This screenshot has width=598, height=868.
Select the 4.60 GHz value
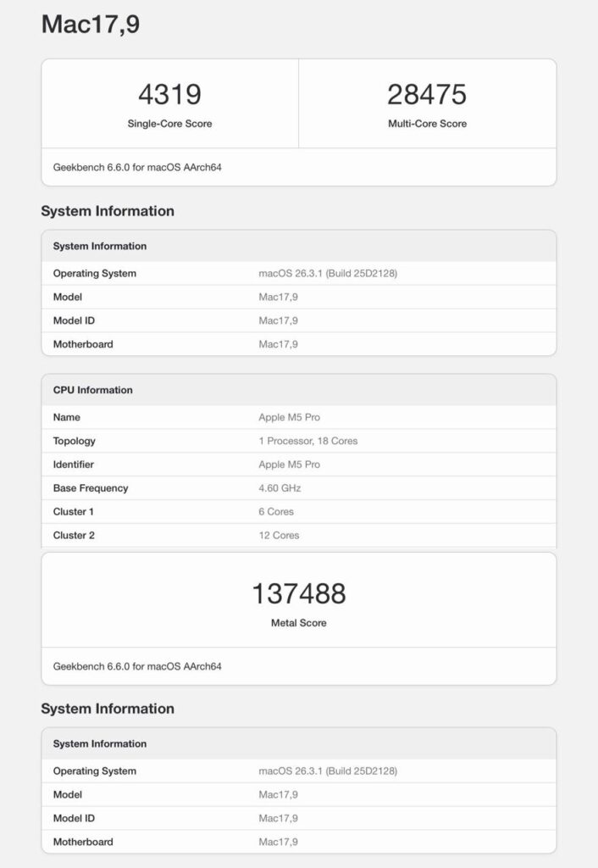[x=280, y=488]
